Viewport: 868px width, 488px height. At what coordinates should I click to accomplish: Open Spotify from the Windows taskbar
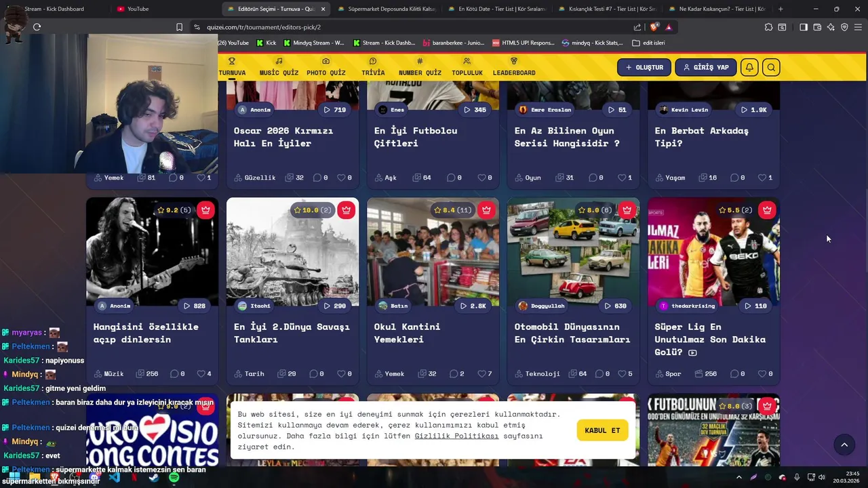click(174, 478)
